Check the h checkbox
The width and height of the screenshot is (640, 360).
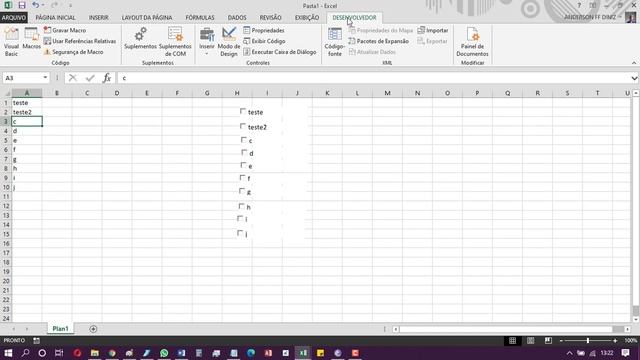pyautogui.click(x=242, y=206)
